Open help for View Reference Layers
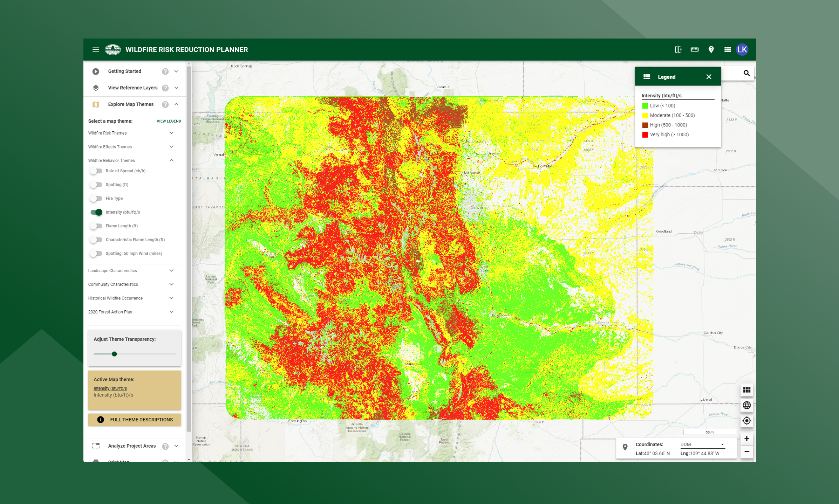839x504 pixels. (165, 88)
